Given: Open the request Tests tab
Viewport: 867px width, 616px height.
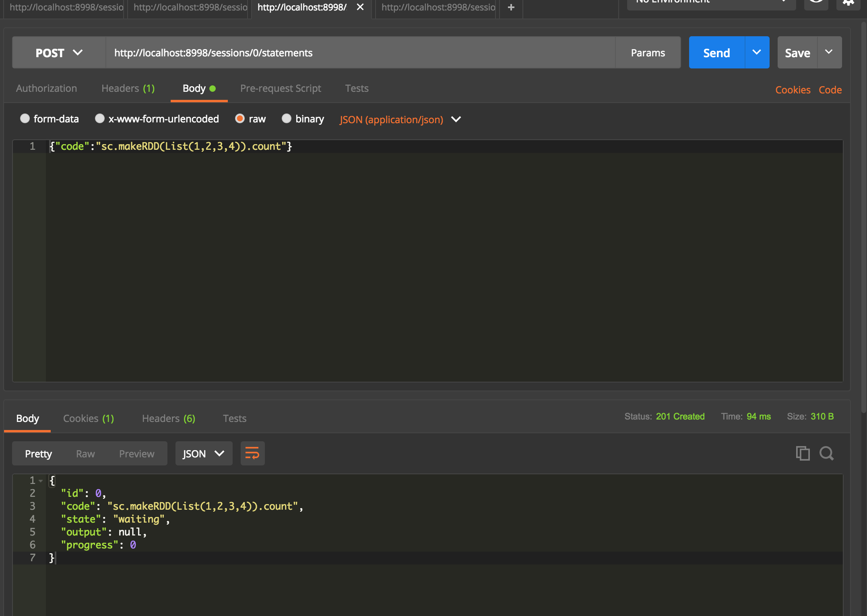Looking at the screenshot, I should pos(357,89).
